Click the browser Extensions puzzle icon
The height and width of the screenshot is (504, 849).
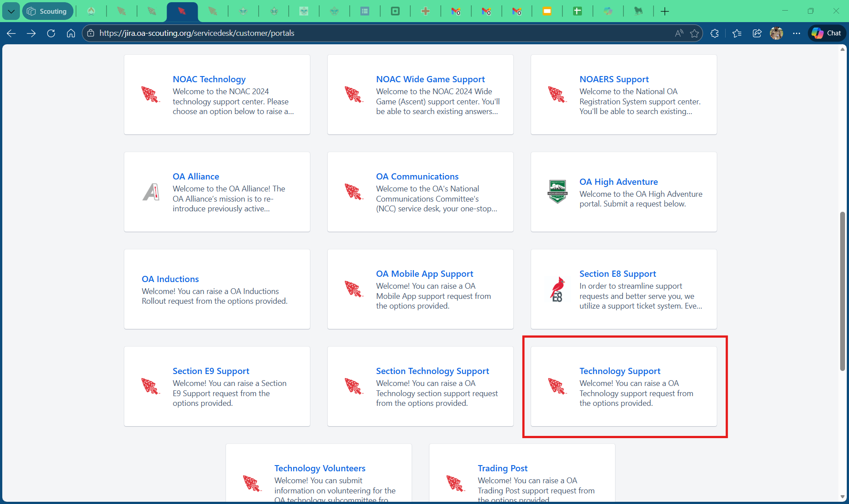(715, 33)
